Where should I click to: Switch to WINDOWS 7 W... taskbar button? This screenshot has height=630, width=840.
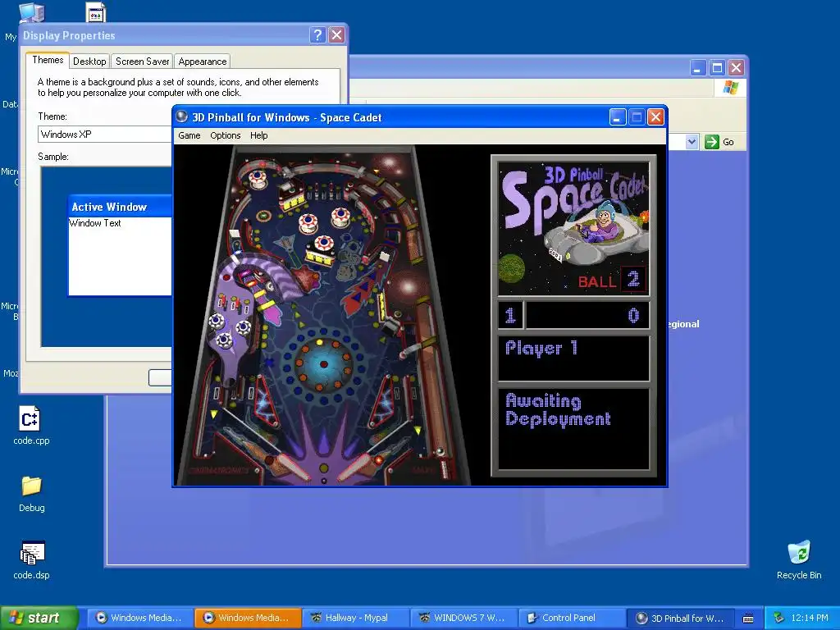coord(463,618)
